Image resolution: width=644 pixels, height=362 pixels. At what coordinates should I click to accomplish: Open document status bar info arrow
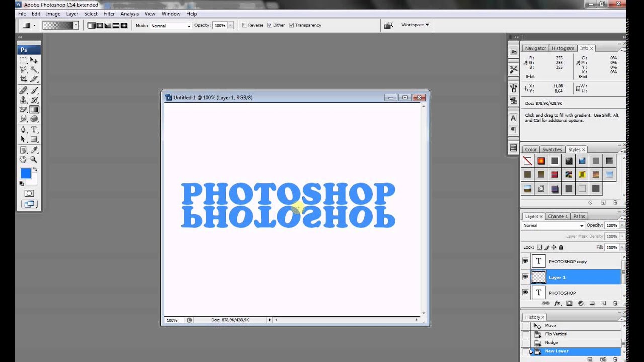point(269,320)
